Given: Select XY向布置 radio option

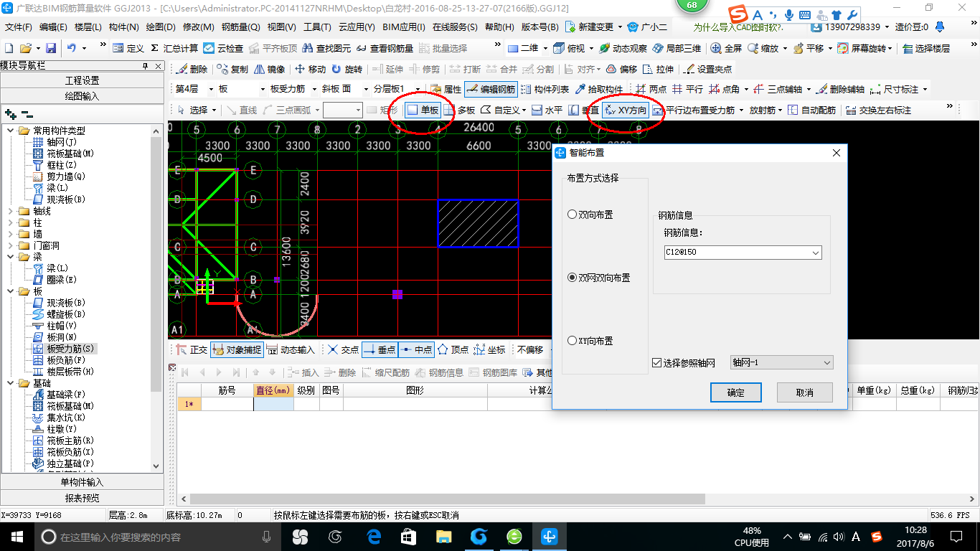Looking at the screenshot, I should [x=590, y=341].
